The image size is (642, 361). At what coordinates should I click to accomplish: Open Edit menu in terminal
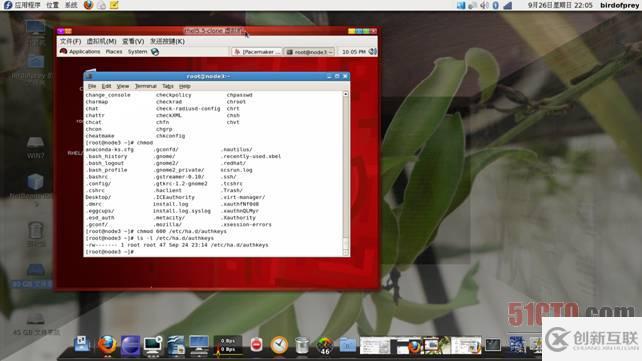pyautogui.click(x=106, y=86)
